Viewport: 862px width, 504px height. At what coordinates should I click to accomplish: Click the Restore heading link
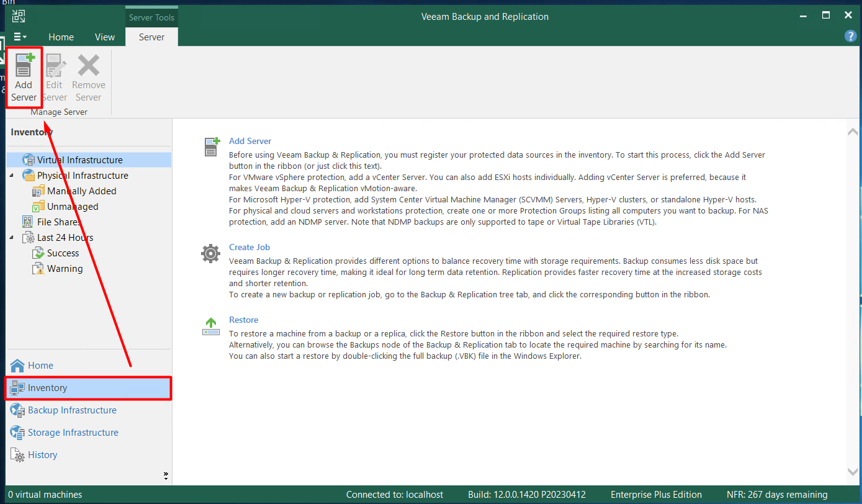[x=243, y=320]
